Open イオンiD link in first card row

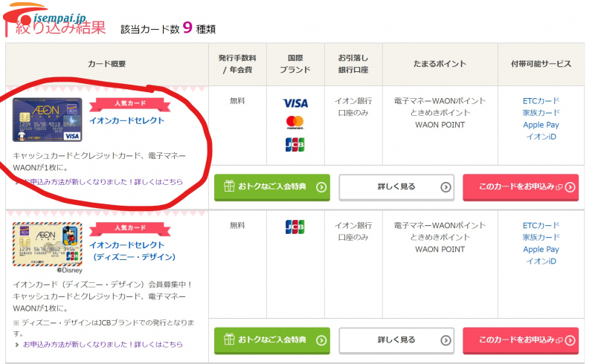tap(541, 137)
